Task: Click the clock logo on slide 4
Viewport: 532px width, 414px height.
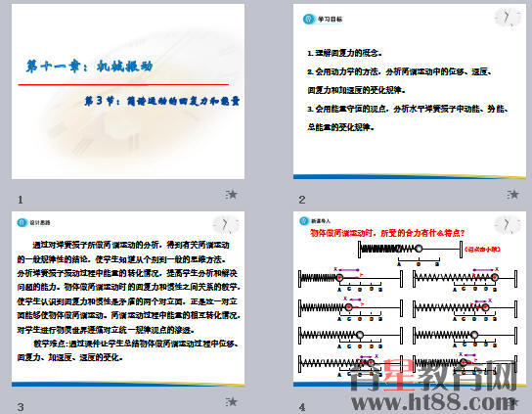Action: (508, 224)
